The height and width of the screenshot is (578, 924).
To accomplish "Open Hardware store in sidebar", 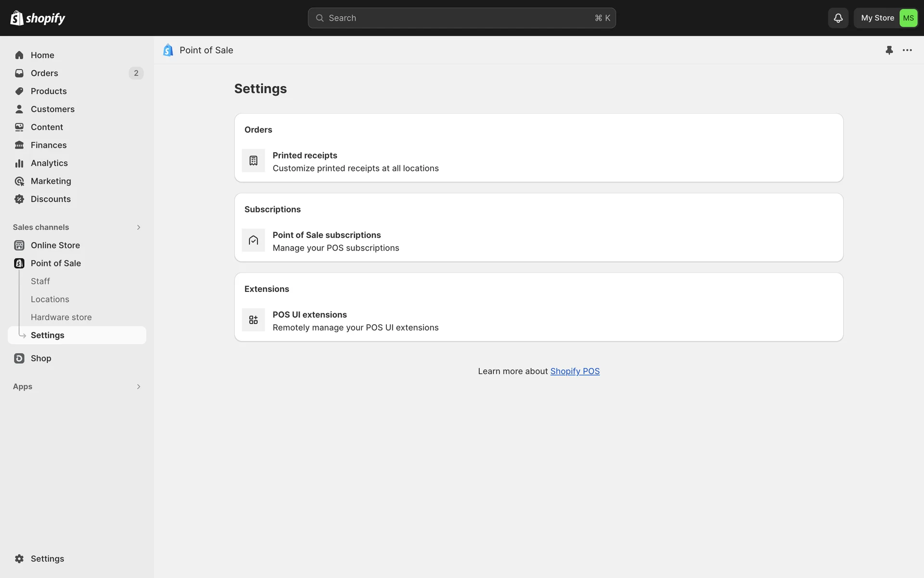I will [61, 317].
